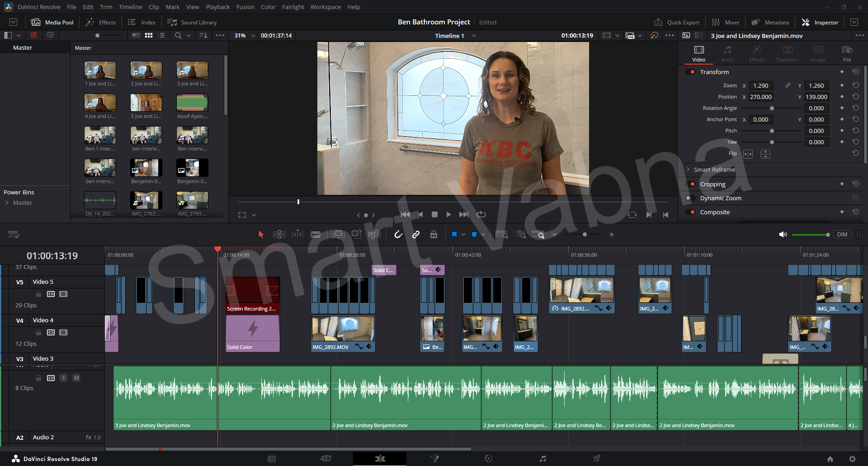Expand Master under Power Bins
This screenshot has width=868, height=466.
[7, 202]
